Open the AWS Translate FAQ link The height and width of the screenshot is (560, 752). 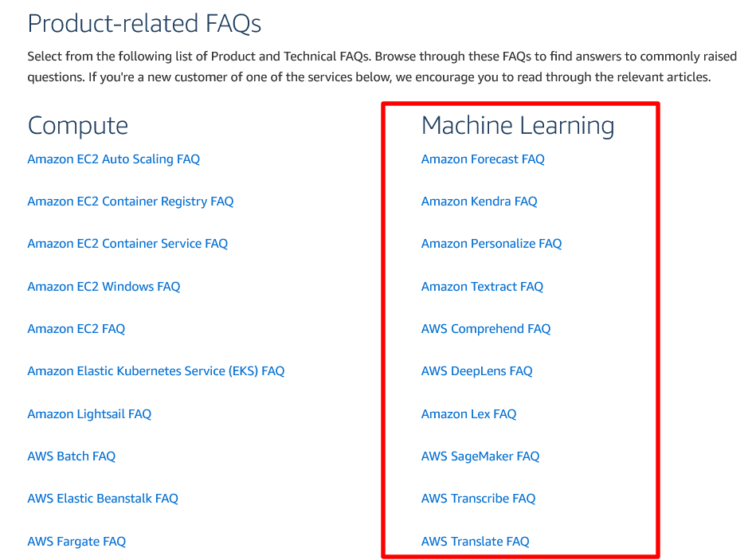(475, 542)
